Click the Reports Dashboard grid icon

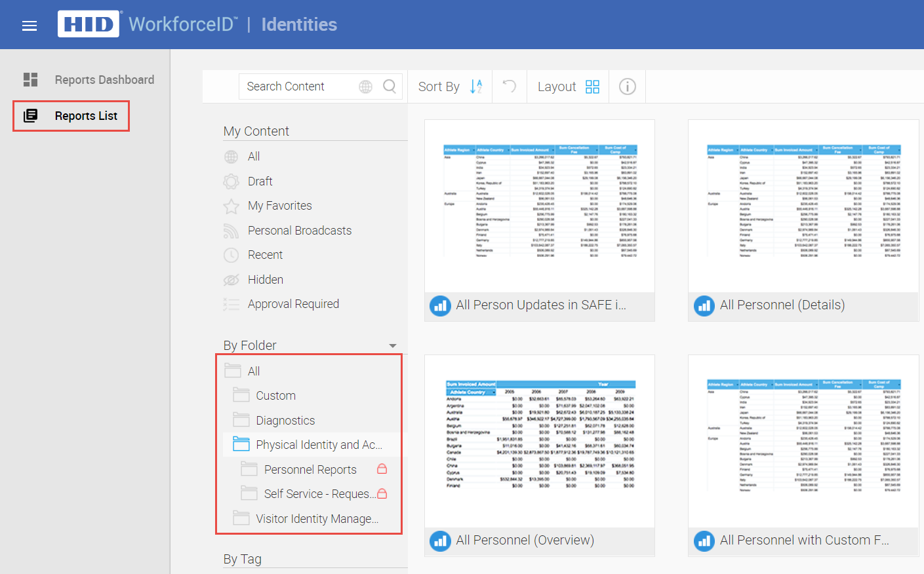click(31, 80)
